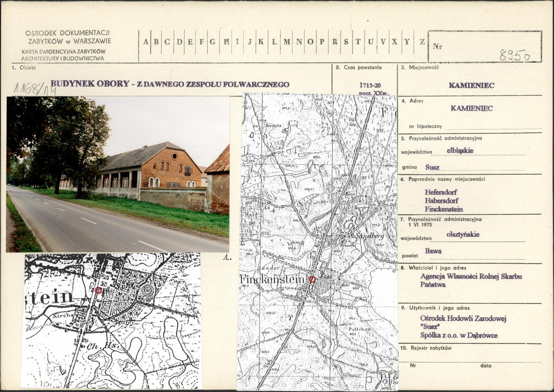The width and height of the screenshot is (554, 392).
Task: Click the województwo value olsztyńskie
Action: (x=463, y=235)
